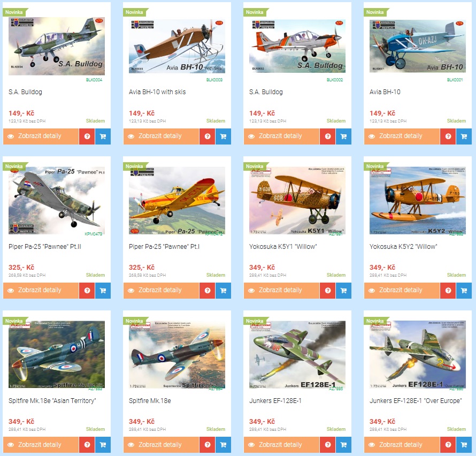Image resolution: width=476 pixels, height=456 pixels.
Task: Click question icon for Avia BH-10 with skis
Action: (208, 136)
